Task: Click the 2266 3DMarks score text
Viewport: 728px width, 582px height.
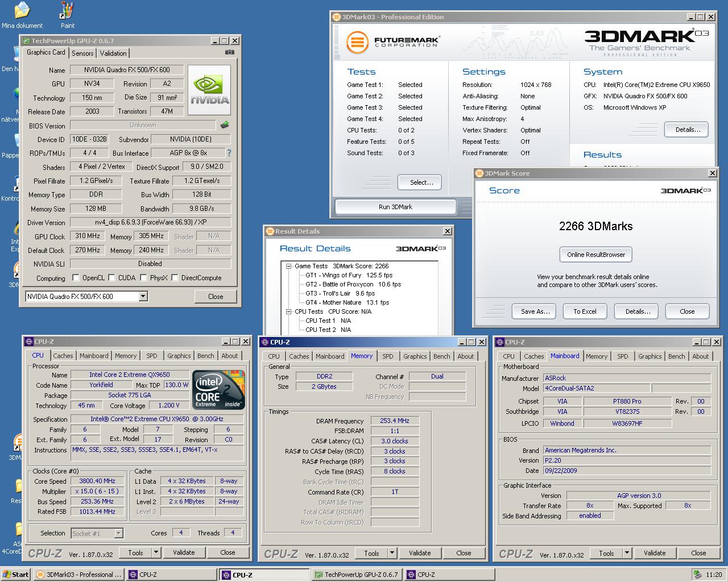Action: (595, 226)
